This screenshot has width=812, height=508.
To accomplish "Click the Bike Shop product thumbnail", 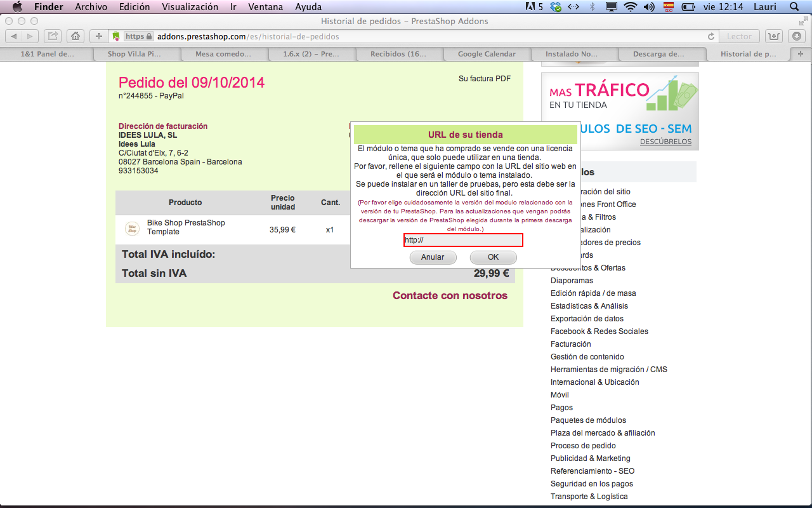I will tap(132, 229).
